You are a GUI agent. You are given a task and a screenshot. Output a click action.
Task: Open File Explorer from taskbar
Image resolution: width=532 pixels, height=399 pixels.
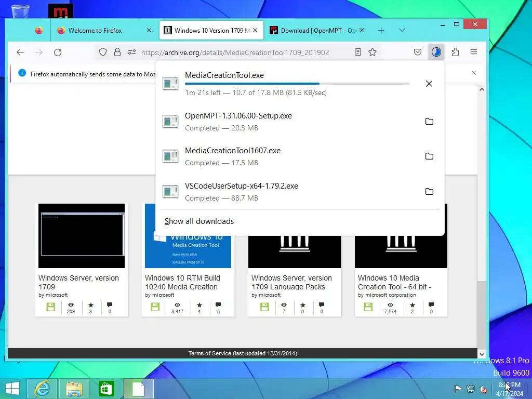point(74,389)
